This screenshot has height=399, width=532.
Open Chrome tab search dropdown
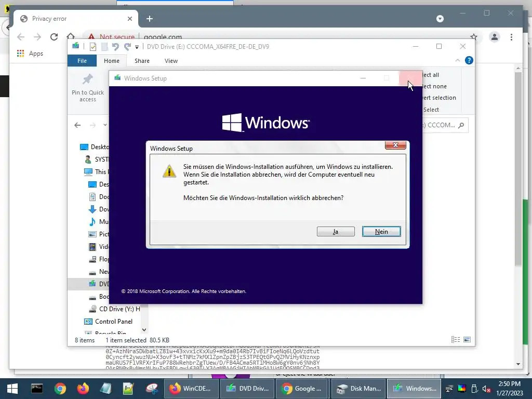(x=440, y=19)
